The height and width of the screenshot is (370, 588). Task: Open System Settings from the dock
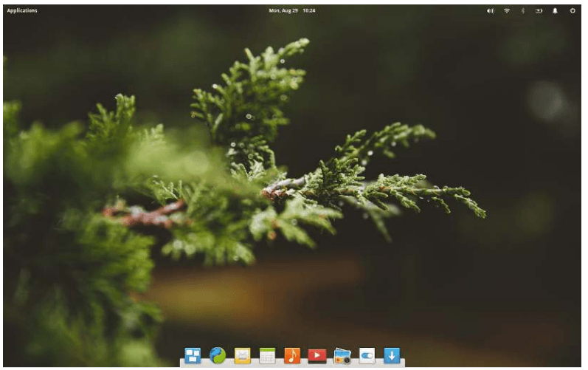tap(367, 355)
